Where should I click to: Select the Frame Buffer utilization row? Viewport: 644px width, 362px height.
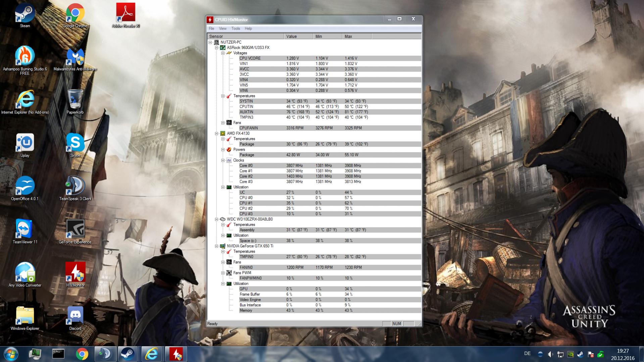(330, 295)
